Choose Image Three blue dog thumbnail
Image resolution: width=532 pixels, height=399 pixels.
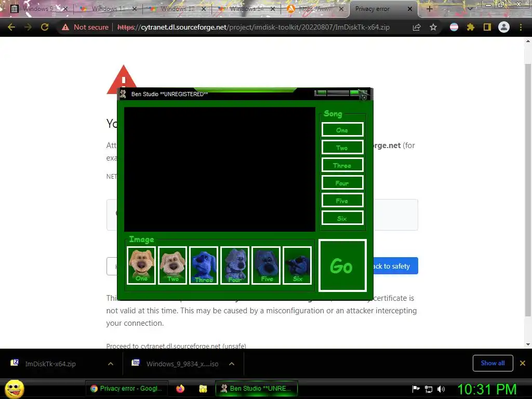(x=204, y=265)
